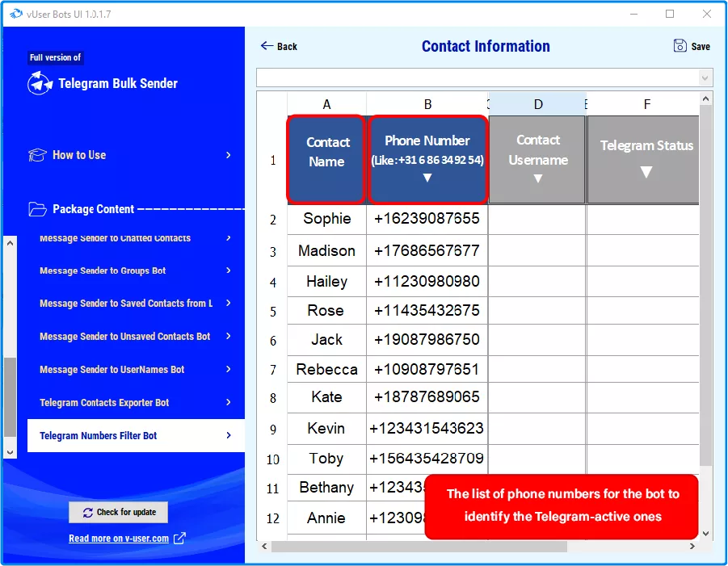Click the Package Content folder icon
The image size is (728, 566).
pyautogui.click(x=37, y=209)
